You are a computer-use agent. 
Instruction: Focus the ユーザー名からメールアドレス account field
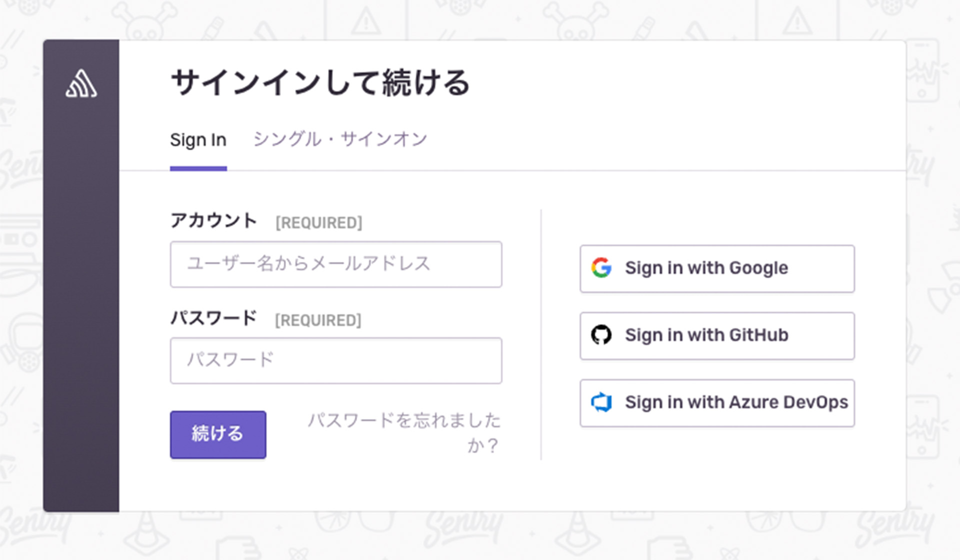point(335,264)
